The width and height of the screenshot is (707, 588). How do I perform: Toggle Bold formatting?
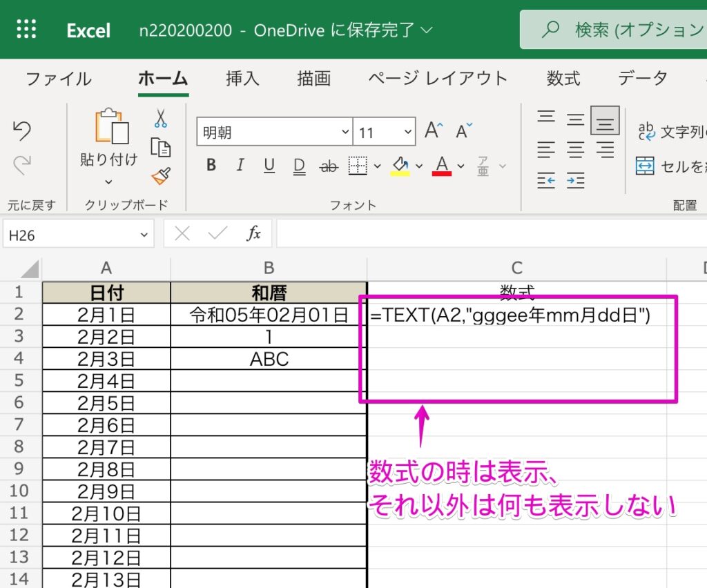(211, 166)
